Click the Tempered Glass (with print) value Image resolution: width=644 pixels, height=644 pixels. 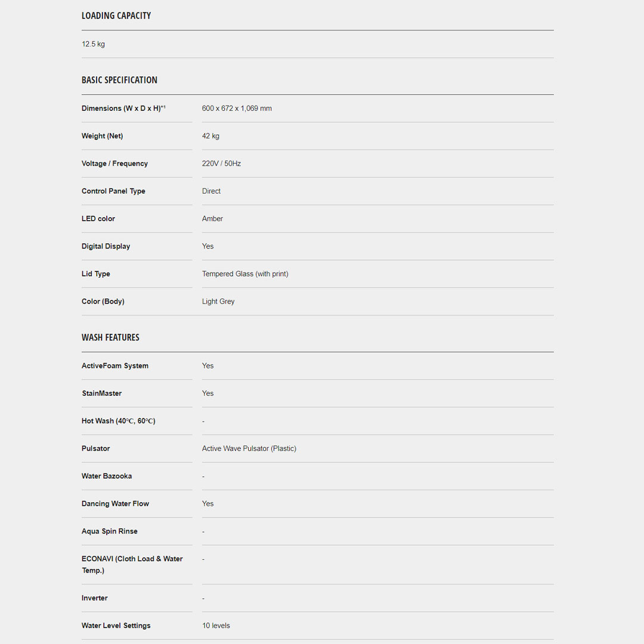[x=245, y=274]
